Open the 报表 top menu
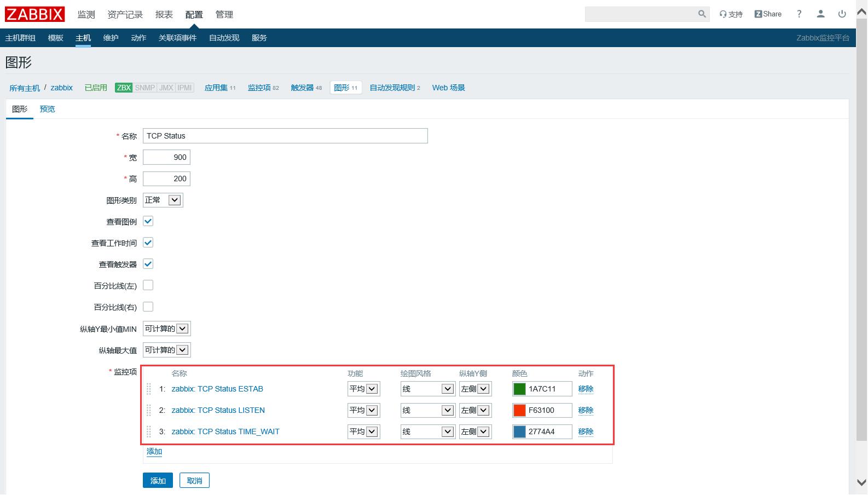Image resolution: width=868 pixels, height=495 pixels. point(164,15)
